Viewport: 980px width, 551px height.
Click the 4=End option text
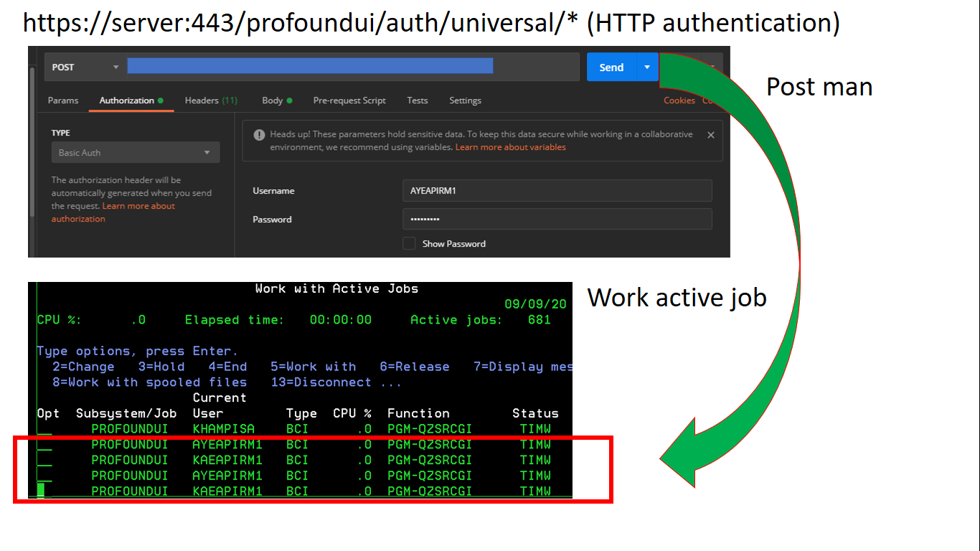click(227, 367)
